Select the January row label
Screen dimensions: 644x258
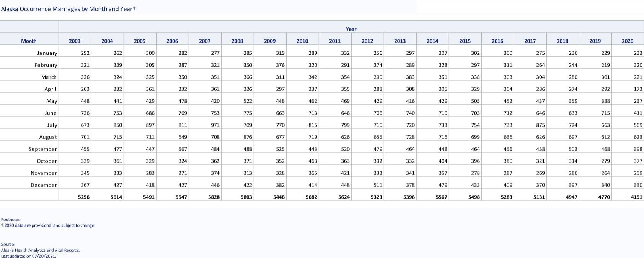(47, 53)
